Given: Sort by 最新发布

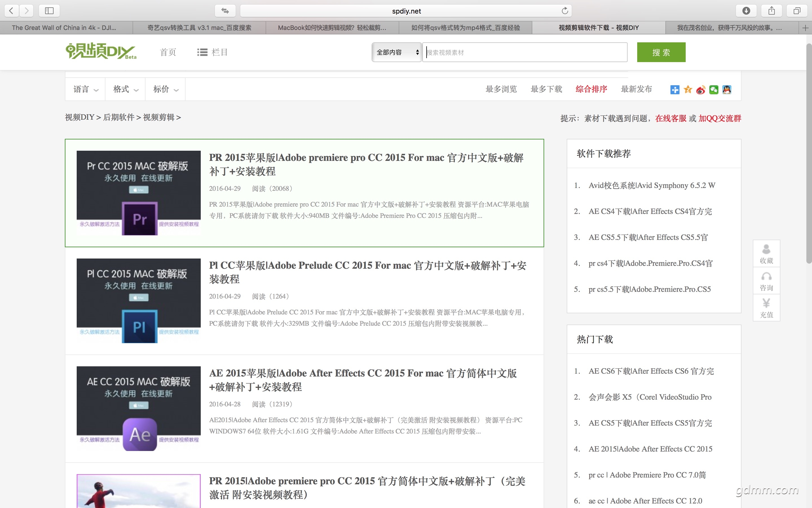Looking at the screenshot, I should (x=636, y=89).
